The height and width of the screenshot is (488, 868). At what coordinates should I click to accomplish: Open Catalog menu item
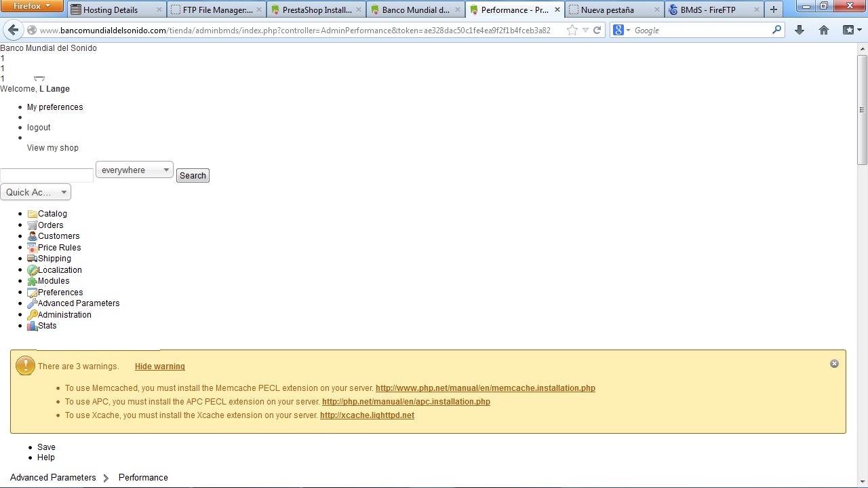tap(52, 214)
